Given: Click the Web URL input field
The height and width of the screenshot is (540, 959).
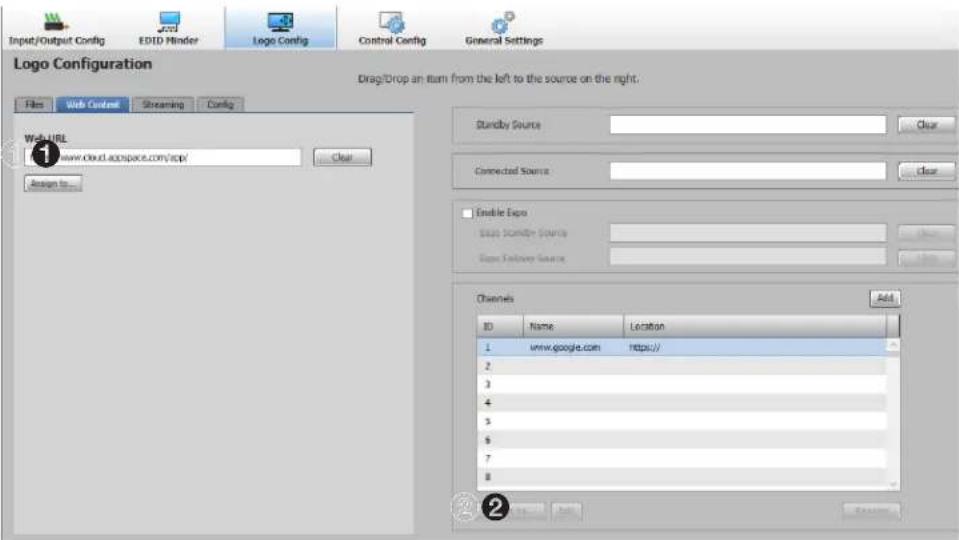Looking at the screenshot, I should pos(163,157).
